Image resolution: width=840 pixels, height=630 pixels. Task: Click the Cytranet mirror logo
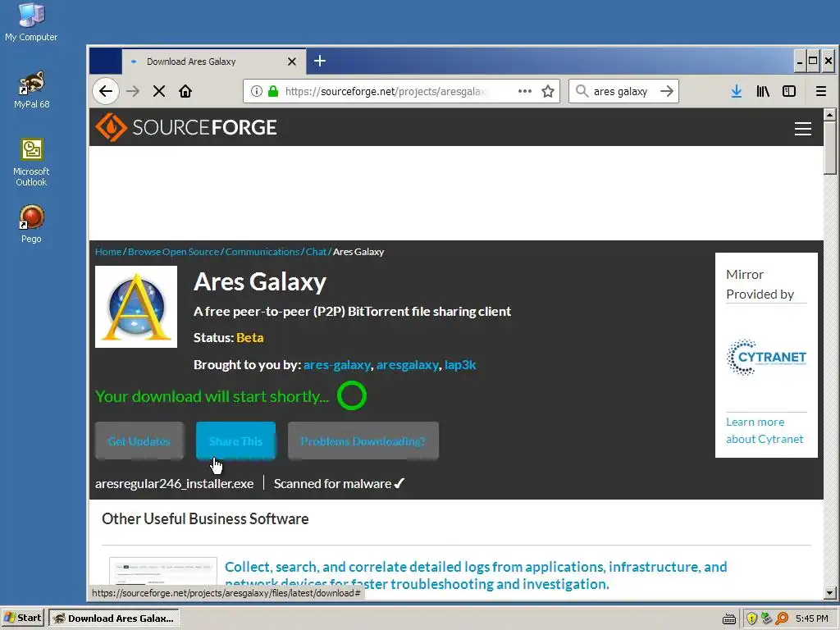click(767, 357)
